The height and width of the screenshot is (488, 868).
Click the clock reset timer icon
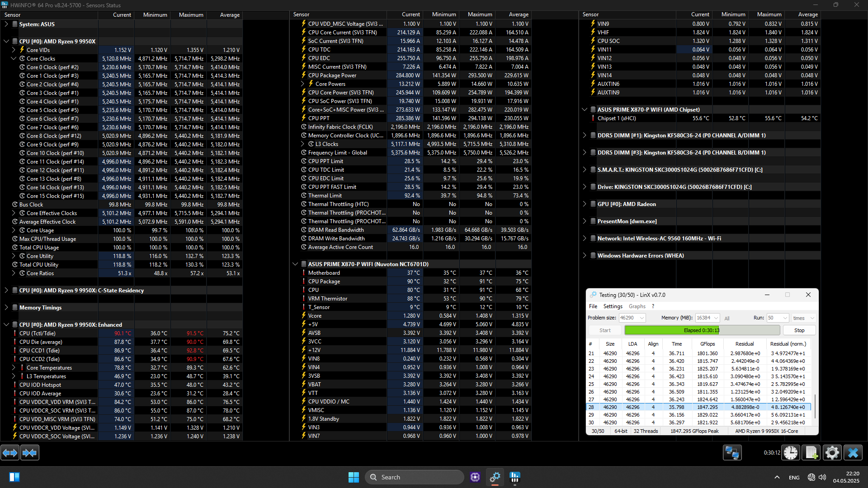(791, 452)
